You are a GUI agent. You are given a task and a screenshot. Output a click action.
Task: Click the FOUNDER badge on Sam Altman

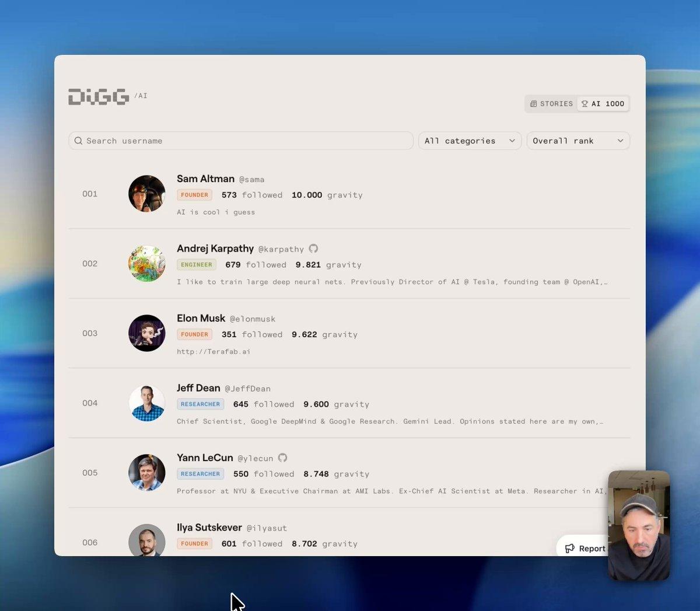(x=194, y=195)
